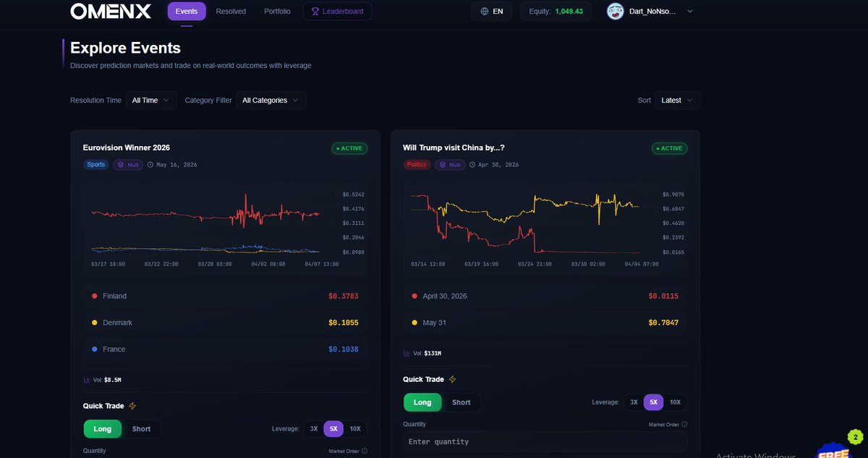Select Long on the Eurovision card
The height and width of the screenshot is (458, 868).
[x=103, y=429]
